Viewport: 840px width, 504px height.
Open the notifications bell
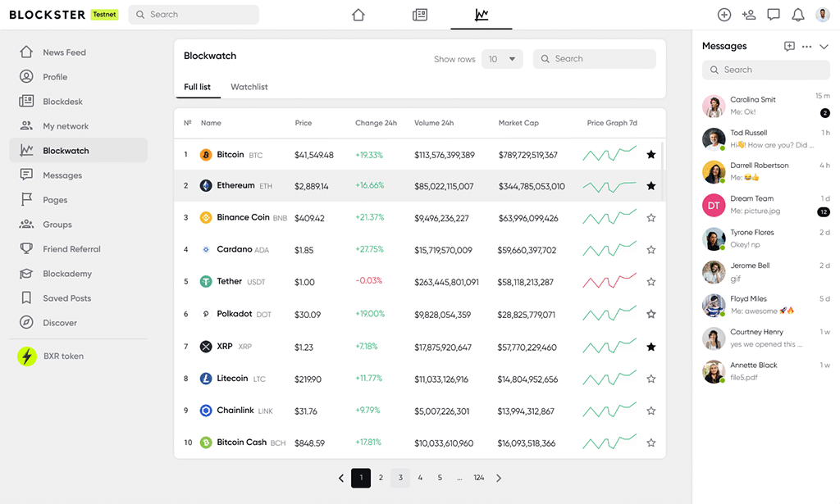pyautogui.click(x=798, y=15)
